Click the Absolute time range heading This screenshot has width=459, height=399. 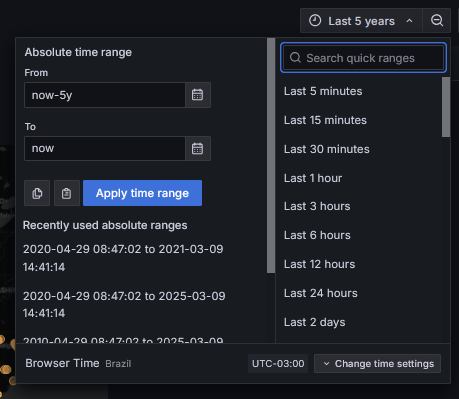pos(78,52)
